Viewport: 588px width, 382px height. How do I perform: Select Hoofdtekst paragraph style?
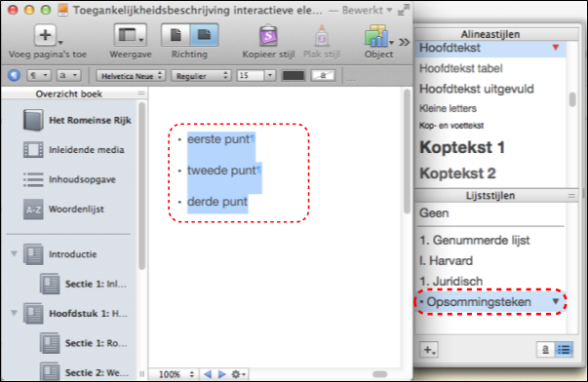[x=490, y=48]
